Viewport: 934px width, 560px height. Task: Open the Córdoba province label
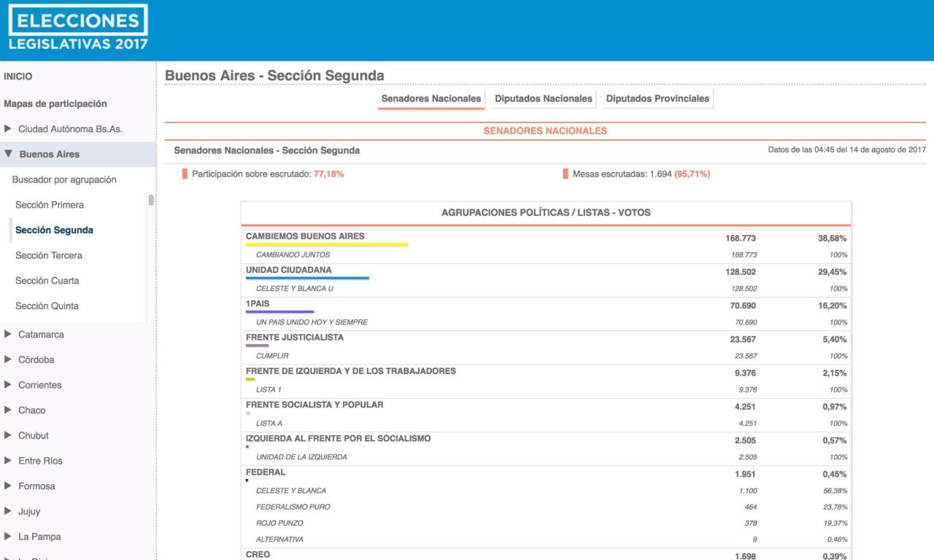coord(36,360)
